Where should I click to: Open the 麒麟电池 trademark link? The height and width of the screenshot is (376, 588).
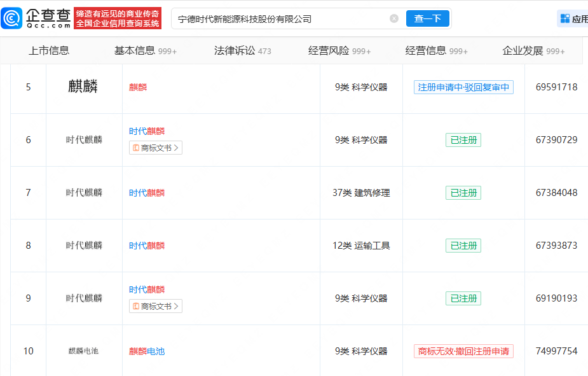pos(147,351)
